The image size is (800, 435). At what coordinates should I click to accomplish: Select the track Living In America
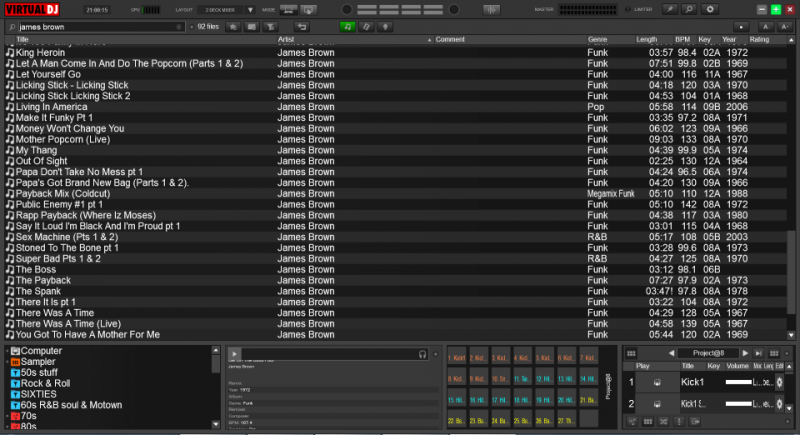click(395, 107)
